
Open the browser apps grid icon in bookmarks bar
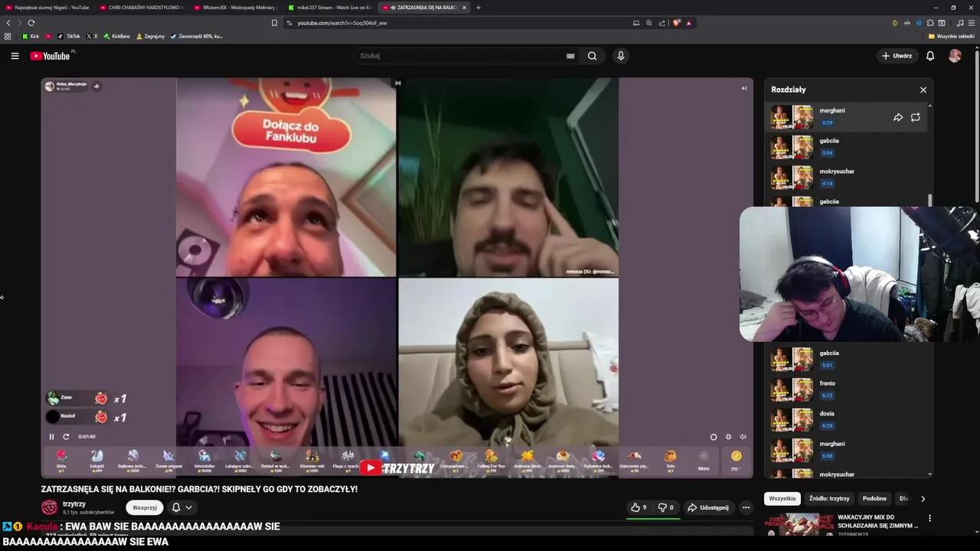pyautogui.click(x=8, y=36)
